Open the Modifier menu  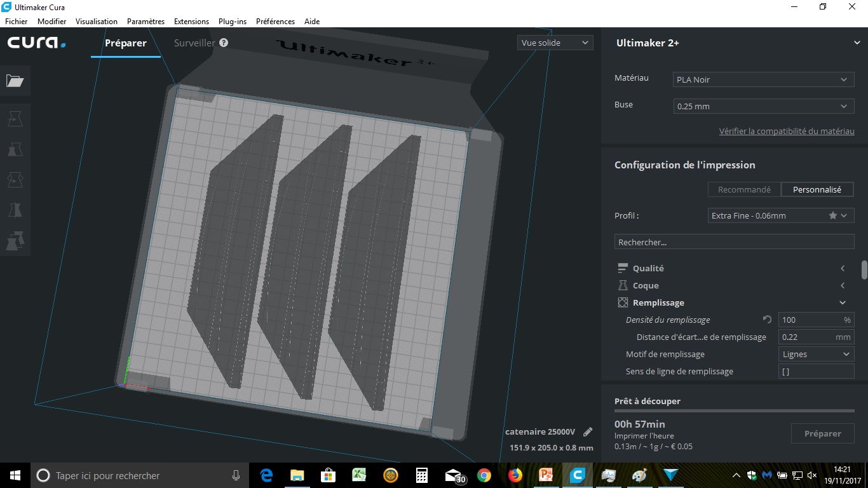pos(51,21)
